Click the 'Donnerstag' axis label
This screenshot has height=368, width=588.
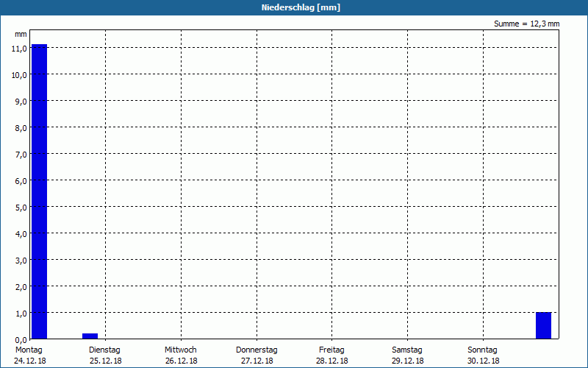click(x=257, y=350)
